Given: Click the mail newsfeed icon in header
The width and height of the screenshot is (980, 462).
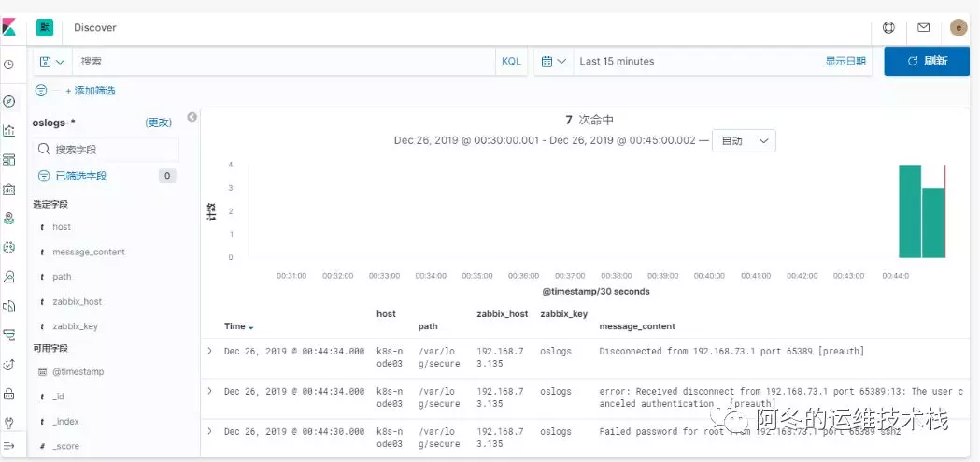Looking at the screenshot, I should [x=923, y=27].
